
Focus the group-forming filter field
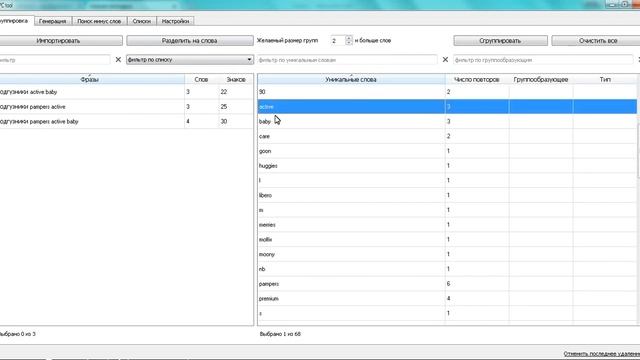tap(543, 60)
